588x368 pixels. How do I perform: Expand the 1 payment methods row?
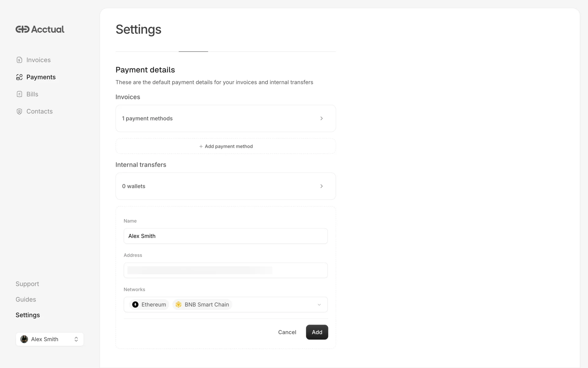point(321,118)
